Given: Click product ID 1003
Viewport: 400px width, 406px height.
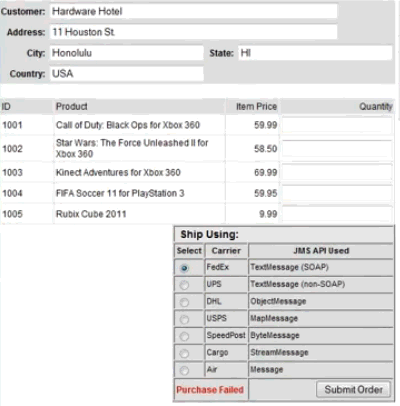Looking at the screenshot, I should (x=12, y=172).
